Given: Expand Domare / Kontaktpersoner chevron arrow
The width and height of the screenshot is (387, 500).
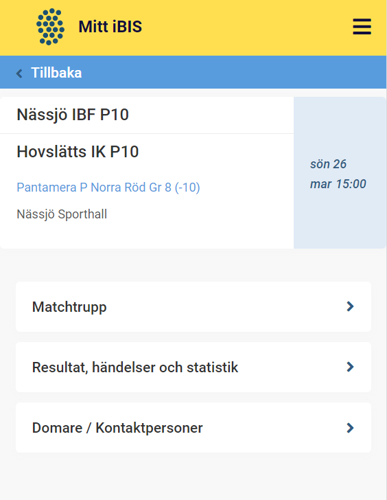Looking at the screenshot, I should coord(350,428).
